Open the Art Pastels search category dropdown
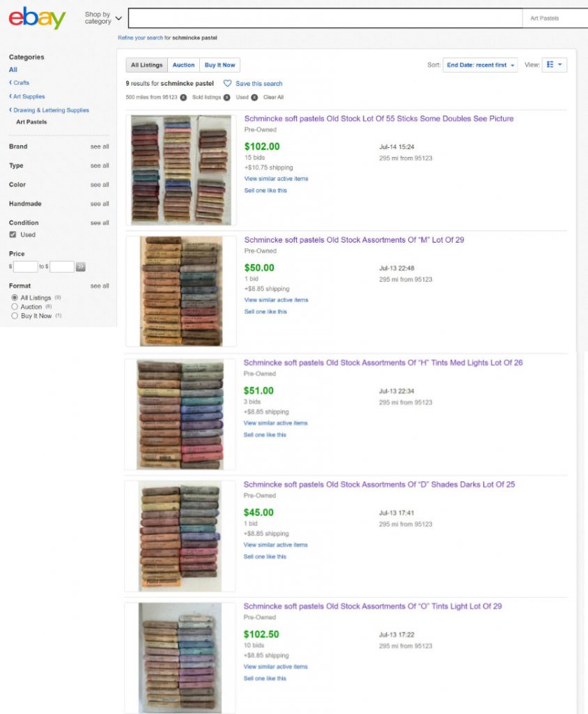Viewport: 588px width, 714px height. coord(555,18)
